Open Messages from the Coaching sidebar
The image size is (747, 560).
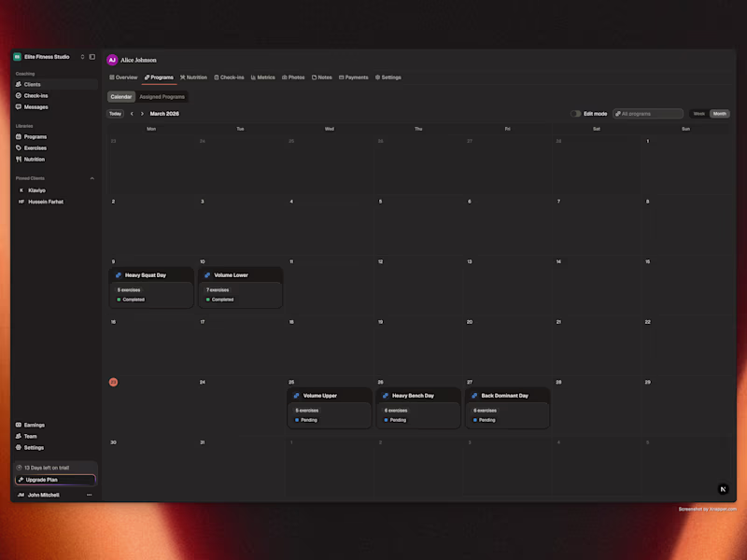[35, 106]
